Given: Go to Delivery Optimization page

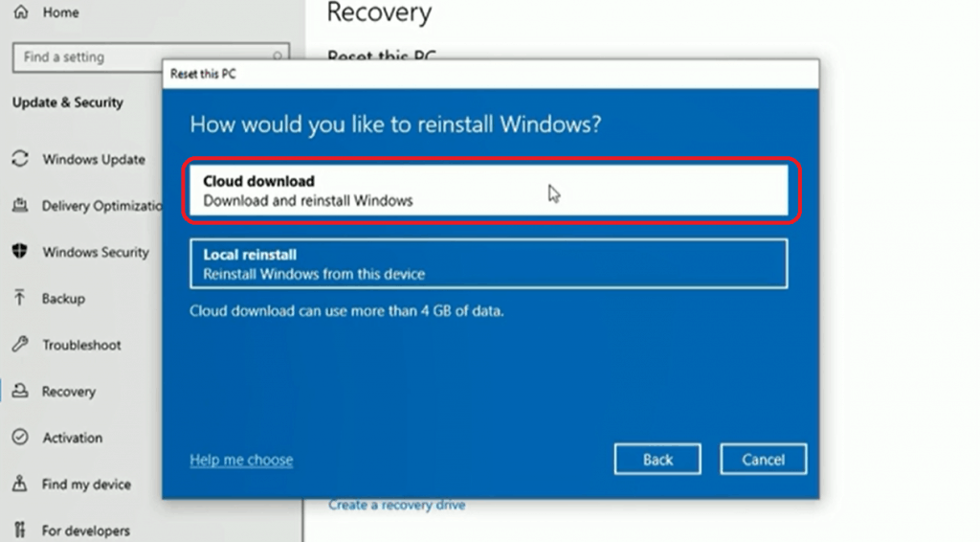Looking at the screenshot, I should (x=101, y=206).
